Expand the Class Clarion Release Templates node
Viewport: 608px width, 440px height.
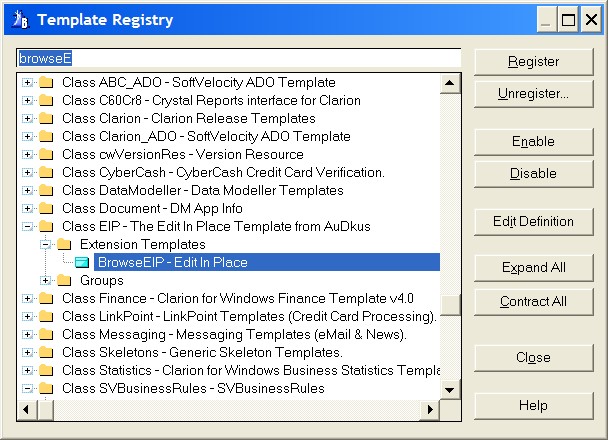[x=27, y=118]
